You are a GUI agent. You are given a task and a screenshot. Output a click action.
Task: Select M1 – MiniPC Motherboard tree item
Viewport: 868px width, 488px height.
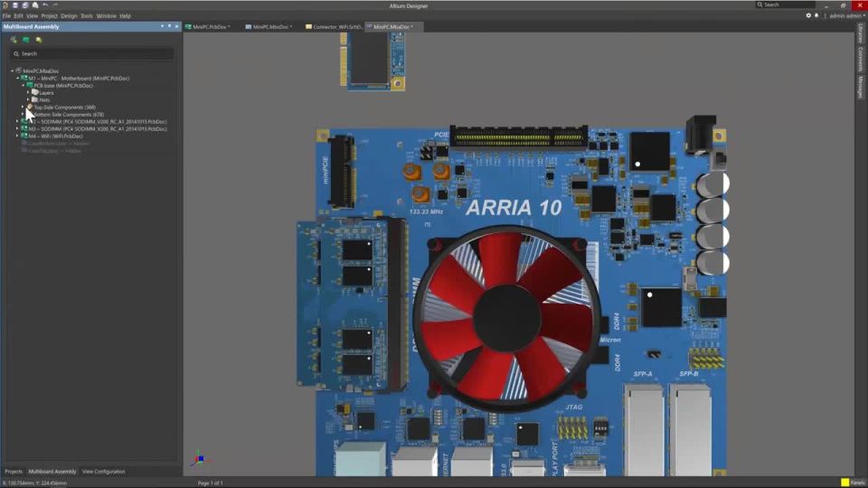click(79, 79)
